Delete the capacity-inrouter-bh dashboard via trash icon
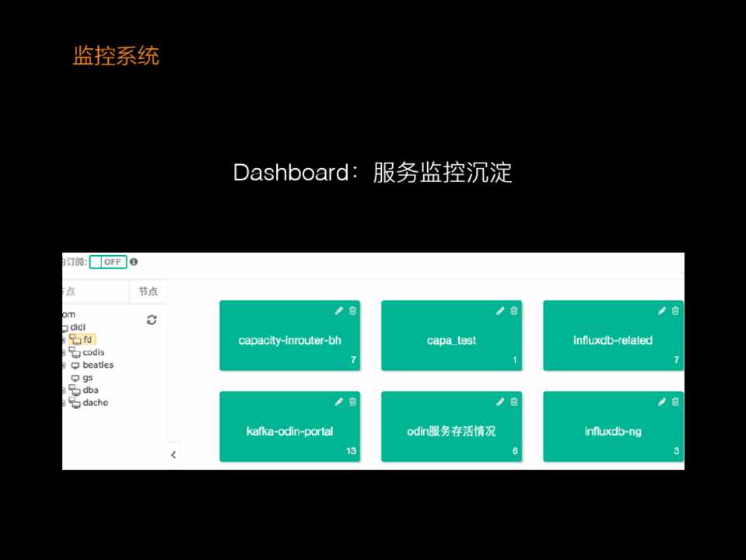This screenshot has height=560, width=746. click(352, 311)
